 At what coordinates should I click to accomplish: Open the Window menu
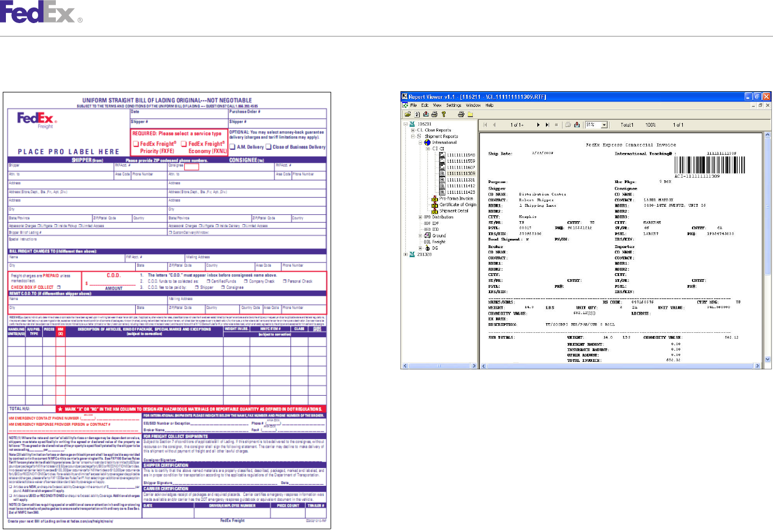(473, 105)
